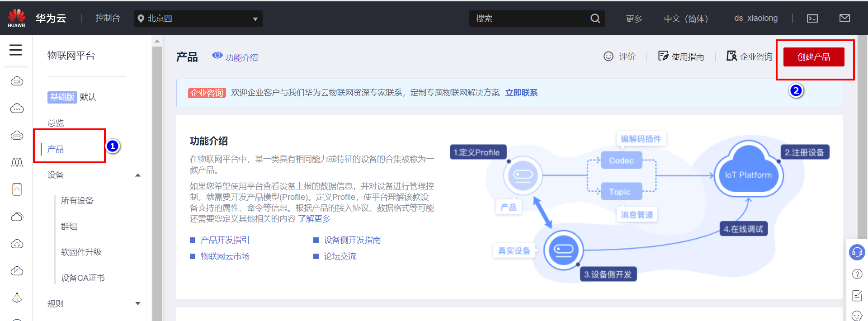Open the hamburger menu icon

point(16,50)
